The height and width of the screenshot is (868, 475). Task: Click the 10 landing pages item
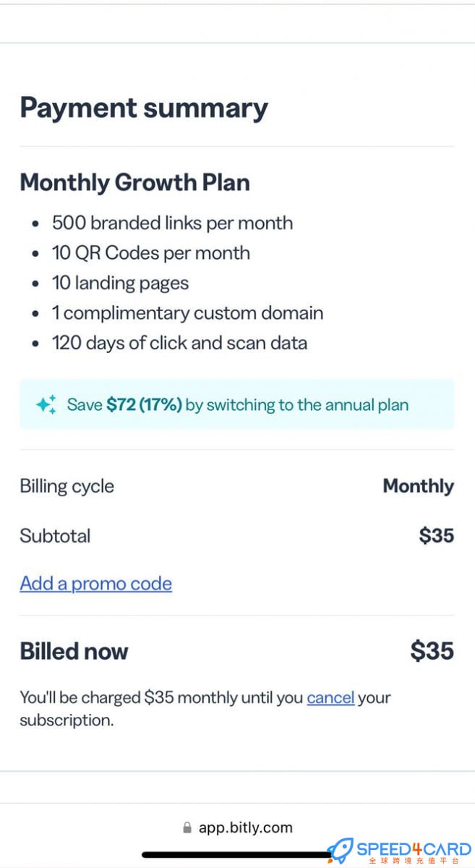(x=120, y=283)
